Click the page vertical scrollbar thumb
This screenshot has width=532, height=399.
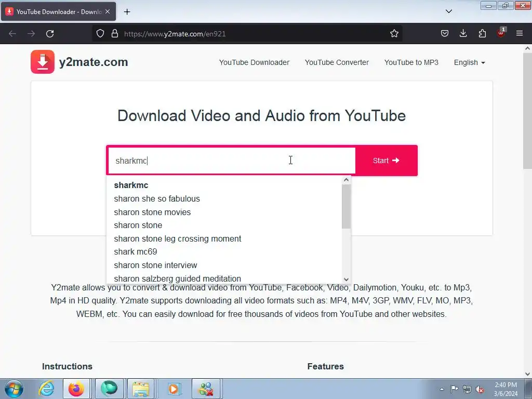(527, 111)
